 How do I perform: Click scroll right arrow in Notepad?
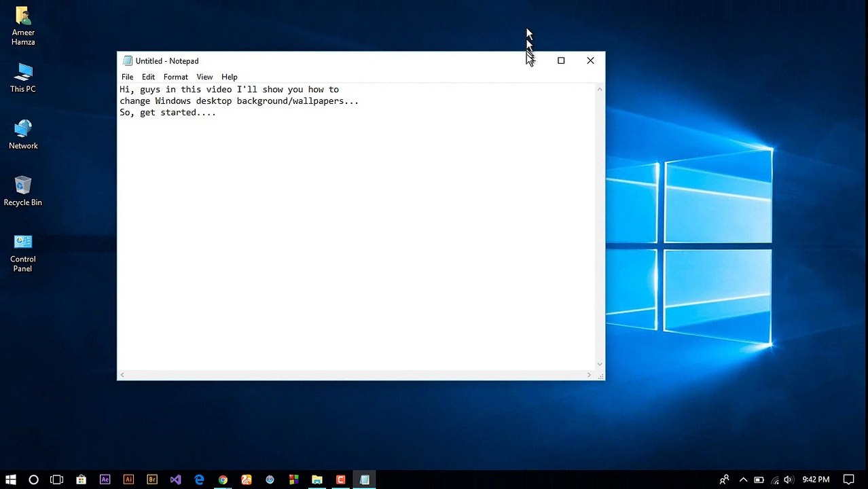pos(590,375)
